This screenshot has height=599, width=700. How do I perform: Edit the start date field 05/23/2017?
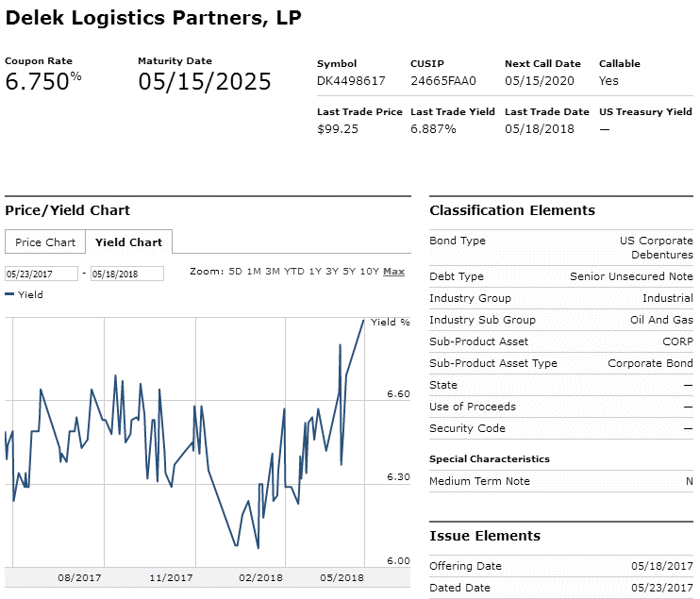42,274
